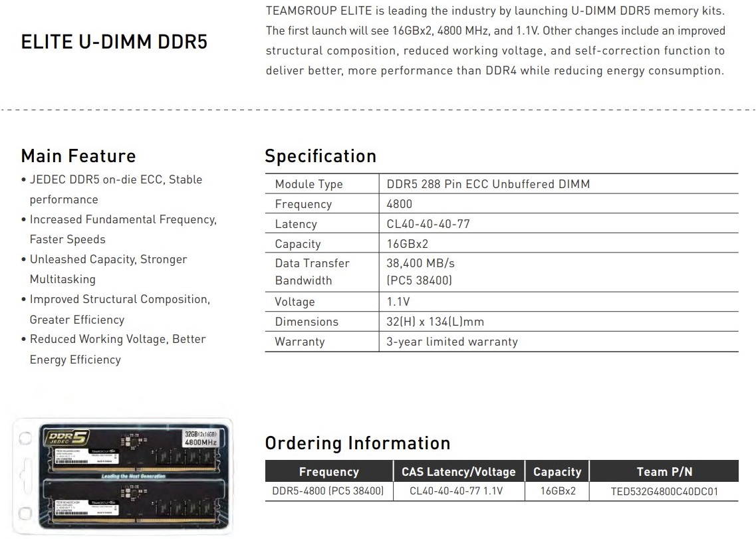Select the 38,400 MB/s value

pos(420,263)
